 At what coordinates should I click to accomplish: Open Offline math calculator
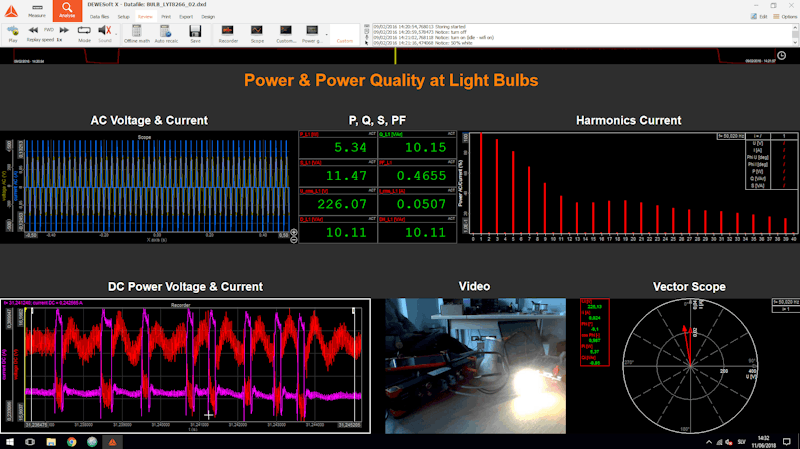[137, 34]
